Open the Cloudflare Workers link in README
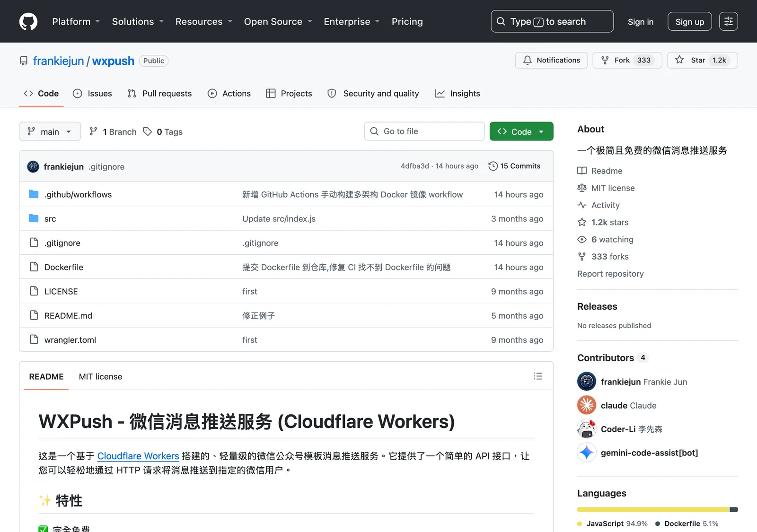This screenshot has height=532, width=757. pos(138,456)
